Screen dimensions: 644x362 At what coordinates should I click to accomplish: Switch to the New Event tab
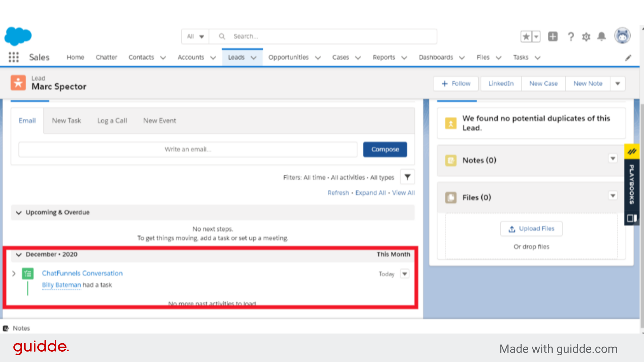point(160,121)
